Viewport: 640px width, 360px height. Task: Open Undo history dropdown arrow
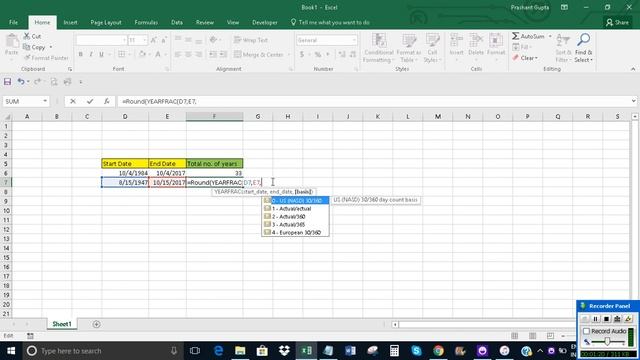pos(28,82)
